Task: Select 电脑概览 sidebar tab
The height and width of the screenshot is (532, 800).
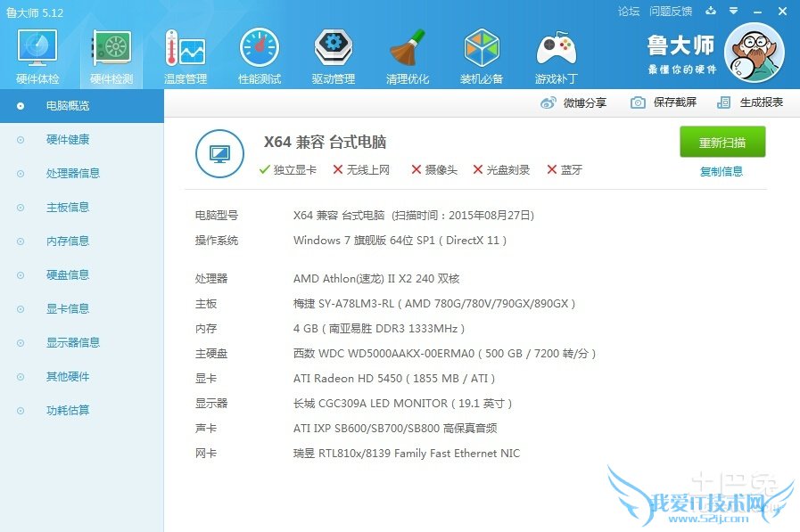Action: tap(82, 106)
